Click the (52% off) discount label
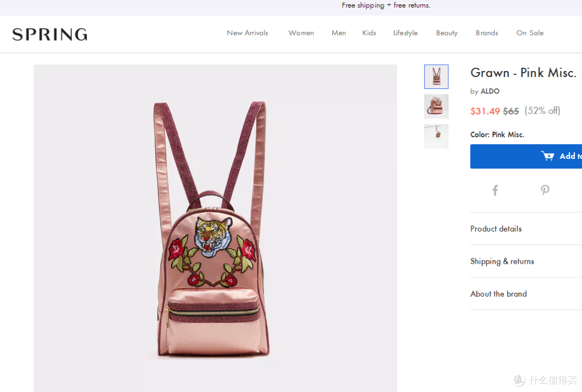Image resolution: width=582 pixels, height=392 pixels. [542, 110]
